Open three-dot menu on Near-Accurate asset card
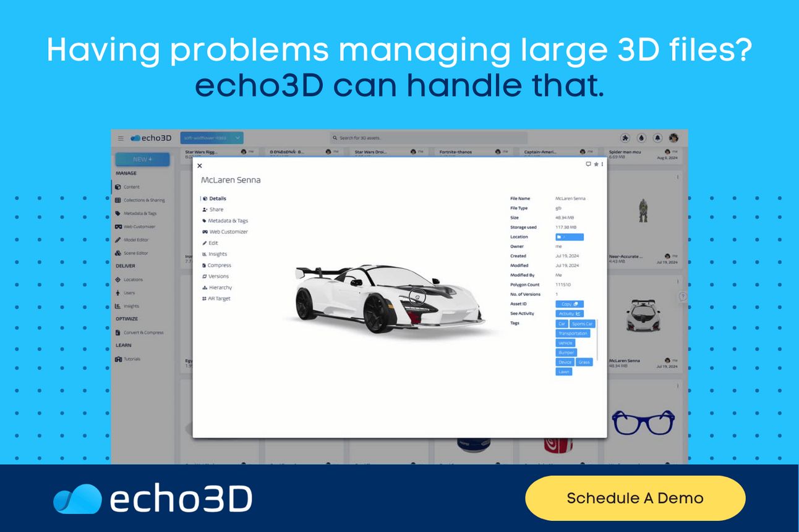Viewport: 799px width, 532px height. pos(678,177)
